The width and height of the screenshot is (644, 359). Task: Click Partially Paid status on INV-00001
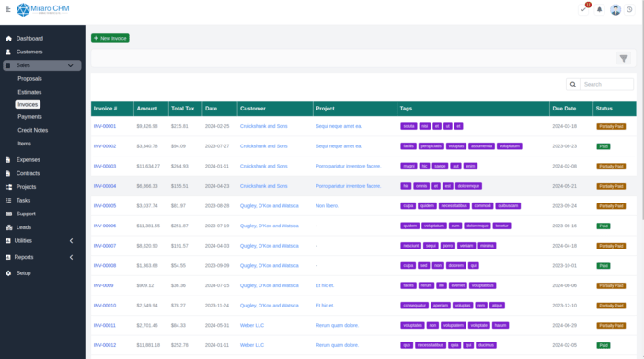(x=611, y=126)
